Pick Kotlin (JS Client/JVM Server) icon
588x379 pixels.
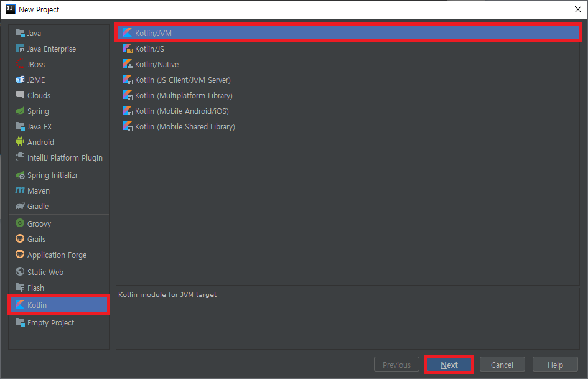[x=128, y=80]
